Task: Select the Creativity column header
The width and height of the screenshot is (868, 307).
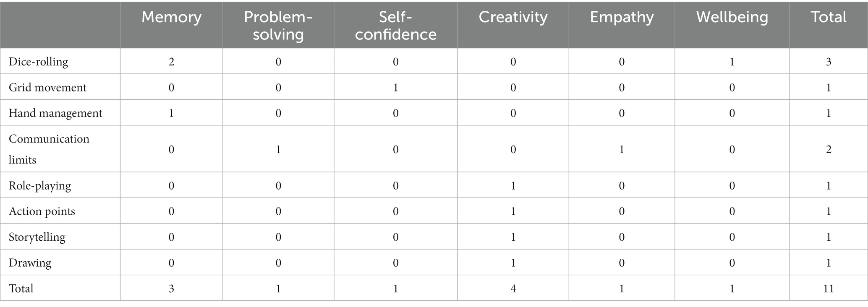Action: (513, 17)
